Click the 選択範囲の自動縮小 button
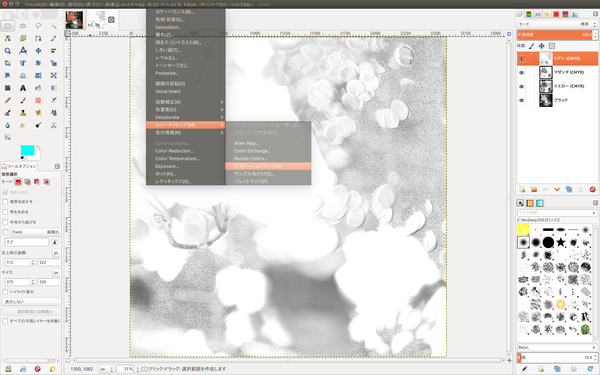The width and height of the screenshot is (600, 375). click(x=31, y=311)
